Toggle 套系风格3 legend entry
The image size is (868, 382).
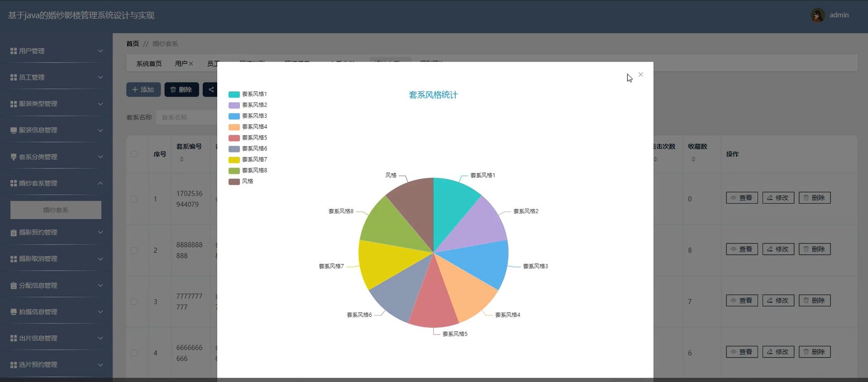[248, 116]
